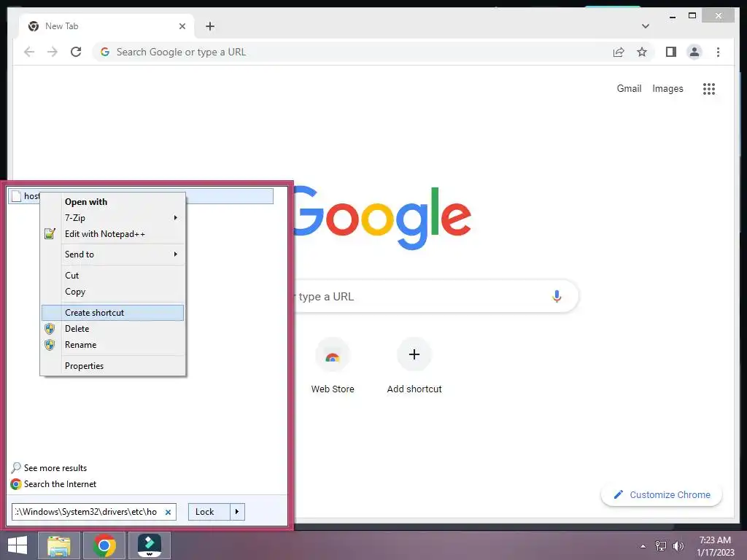Open the Web Store shortcut
This screenshot has width=747, height=560.
(333, 366)
